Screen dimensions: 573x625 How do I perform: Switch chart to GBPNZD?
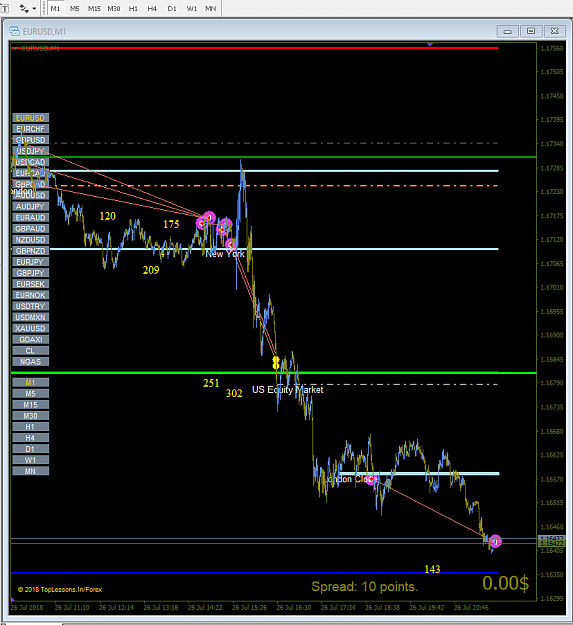click(x=31, y=251)
